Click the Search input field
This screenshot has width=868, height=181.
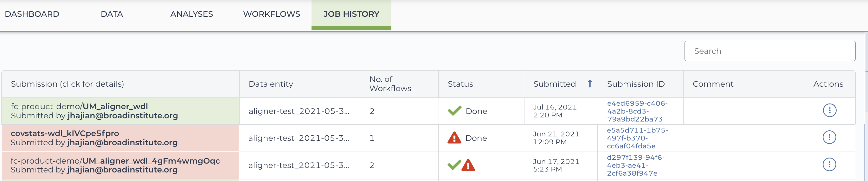coord(770,51)
